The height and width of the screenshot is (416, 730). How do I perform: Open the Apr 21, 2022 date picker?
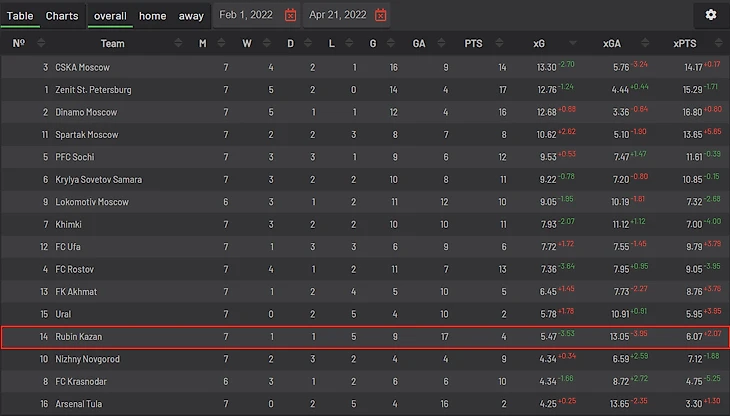338,15
